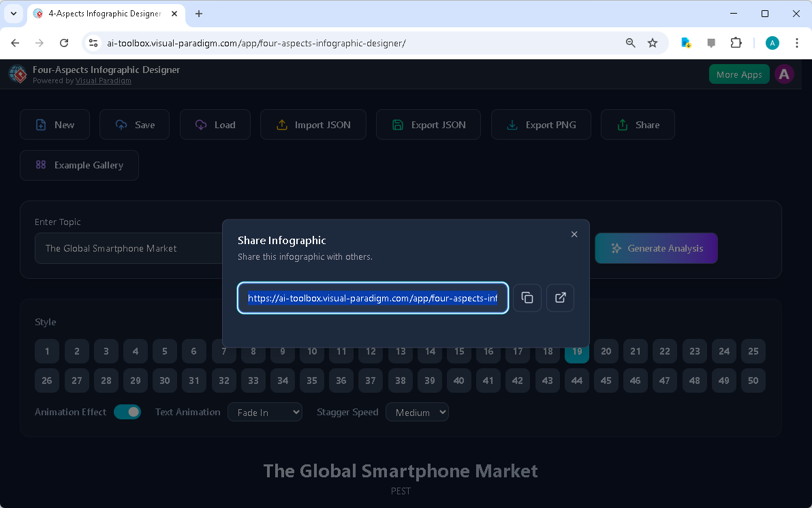Viewport: 812px width, 508px height.
Task: Copy the share link using copy icon
Action: point(527,298)
